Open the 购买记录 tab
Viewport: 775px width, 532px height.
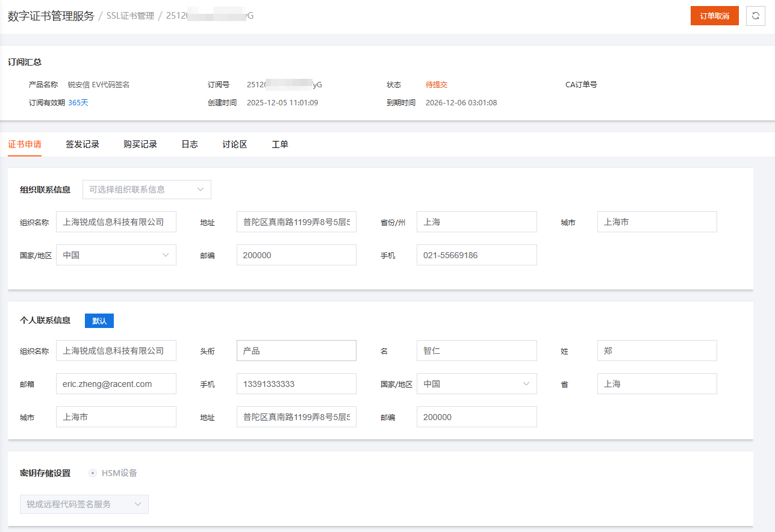point(140,144)
